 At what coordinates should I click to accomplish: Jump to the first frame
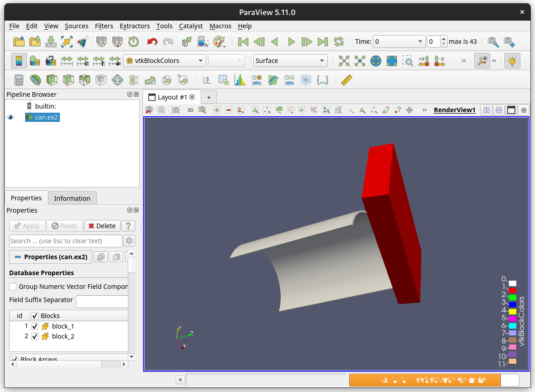(243, 42)
